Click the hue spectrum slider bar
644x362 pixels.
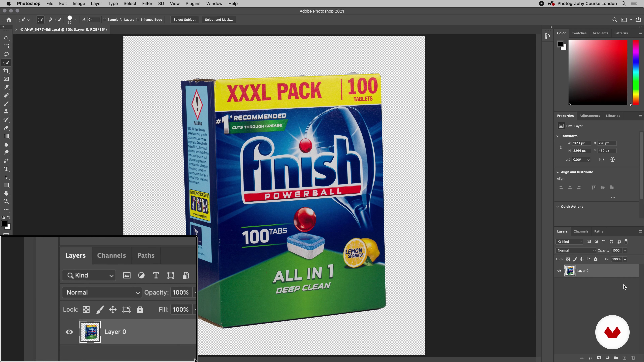click(x=635, y=72)
